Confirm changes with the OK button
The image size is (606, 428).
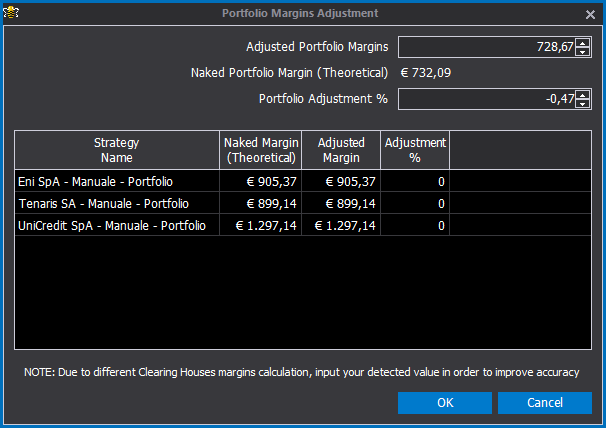(x=445, y=403)
